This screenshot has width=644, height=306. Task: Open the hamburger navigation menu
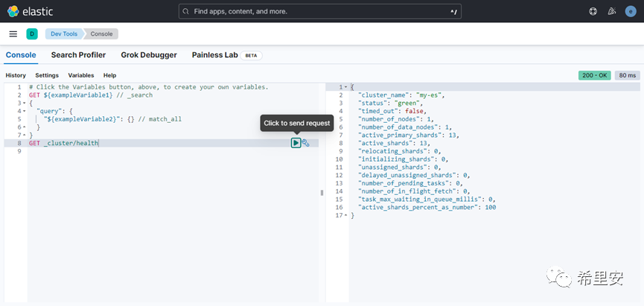pyautogui.click(x=13, y=34)
